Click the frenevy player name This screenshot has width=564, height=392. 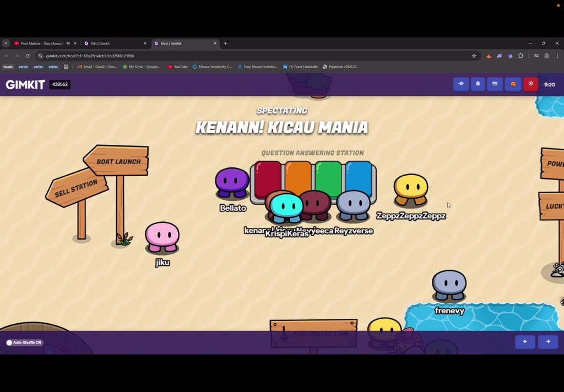tap(449, 311)
